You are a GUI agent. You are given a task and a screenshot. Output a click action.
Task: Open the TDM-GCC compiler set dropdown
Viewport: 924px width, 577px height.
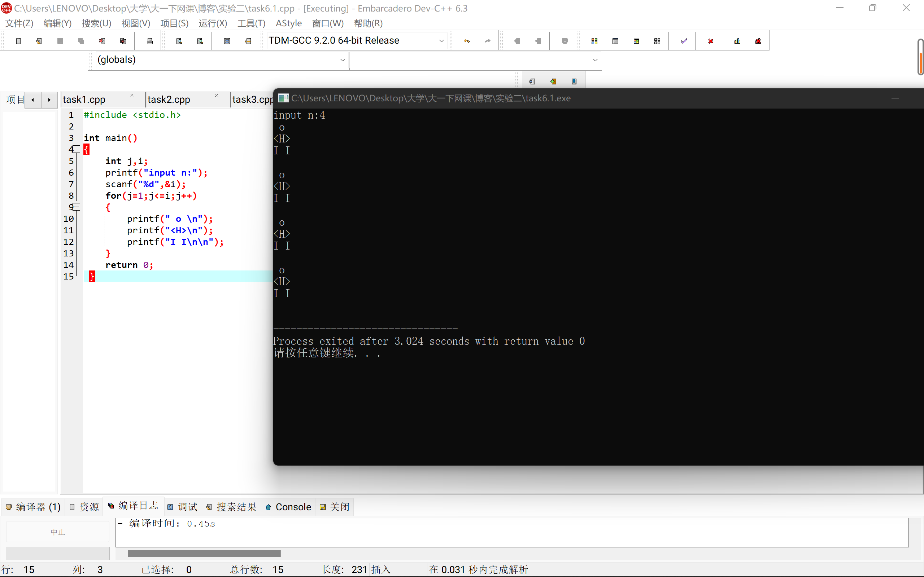441,41
